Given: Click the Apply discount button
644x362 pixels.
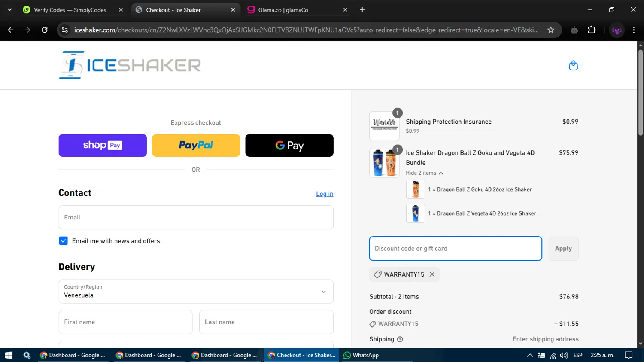Looking at the screenshot, I should [563, 249].
